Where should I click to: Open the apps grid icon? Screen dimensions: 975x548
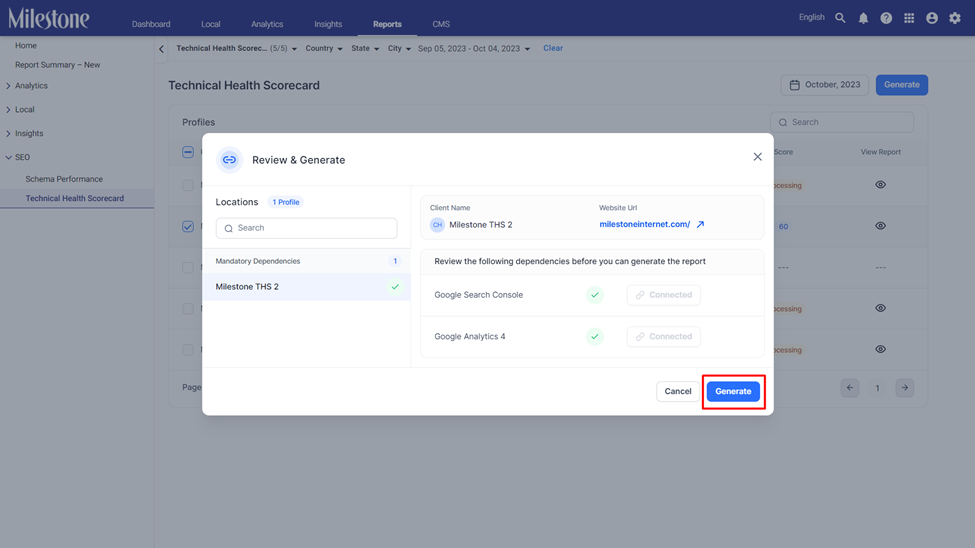point(909,18)
